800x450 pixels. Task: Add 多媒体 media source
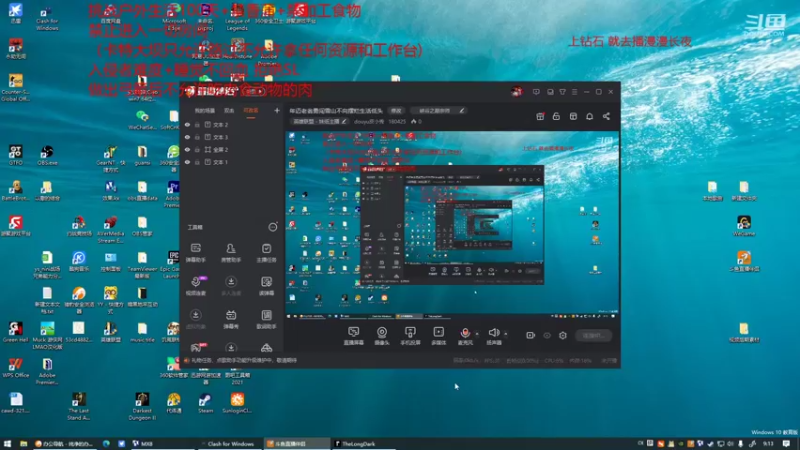[x=438, y=336]
